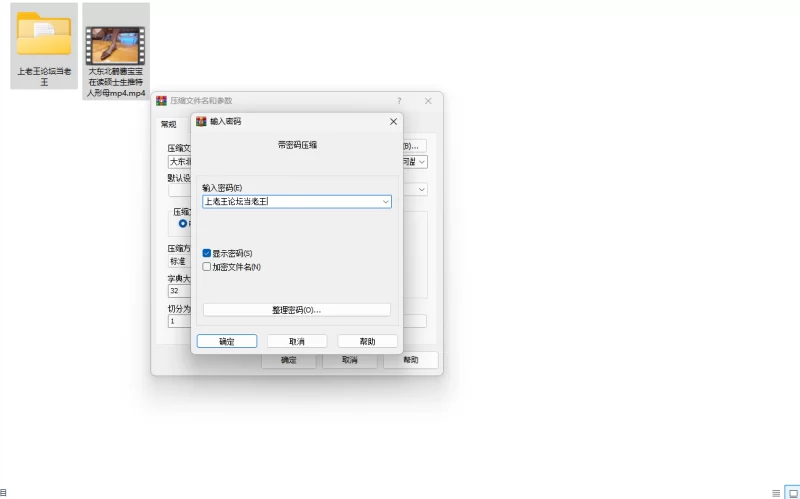Image resolution: width=800 pixels, height=499 pixels.
Task: Open the 标准 compression method combo box
Action: pyautogui.click(x=180, y=261)
